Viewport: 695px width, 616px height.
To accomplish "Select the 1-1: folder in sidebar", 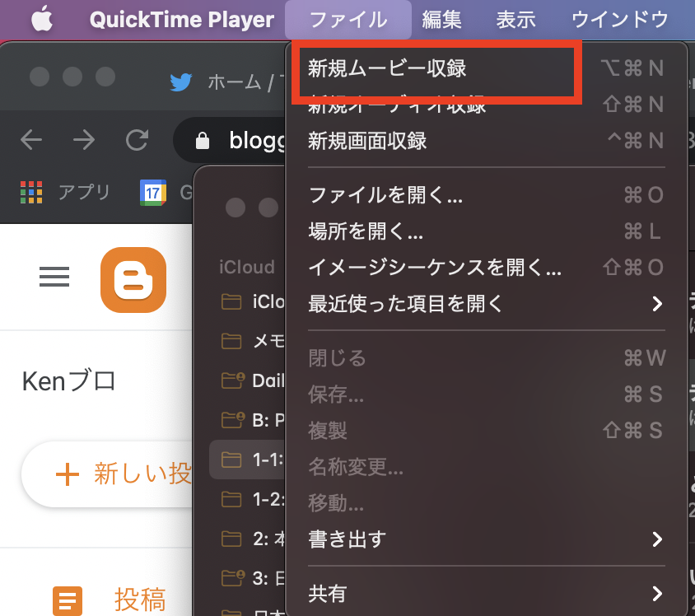I will 246,460.
